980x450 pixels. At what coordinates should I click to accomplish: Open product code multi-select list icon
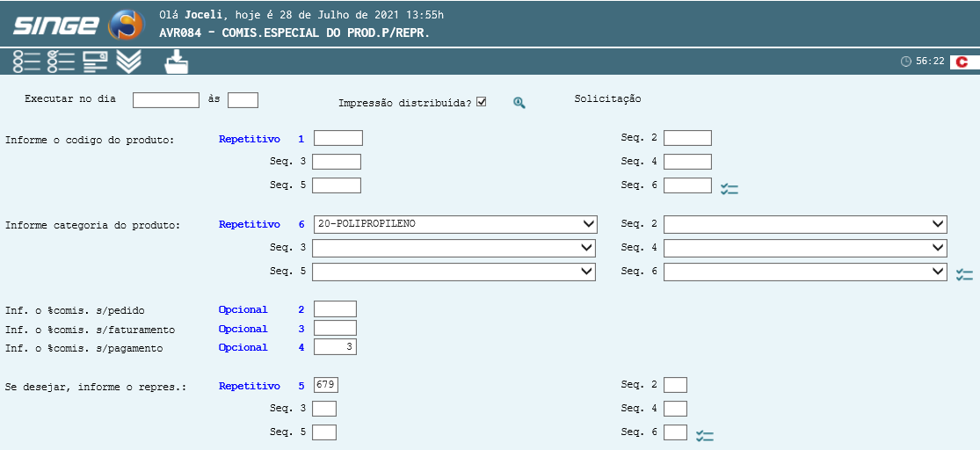click(x=729, y=188)
